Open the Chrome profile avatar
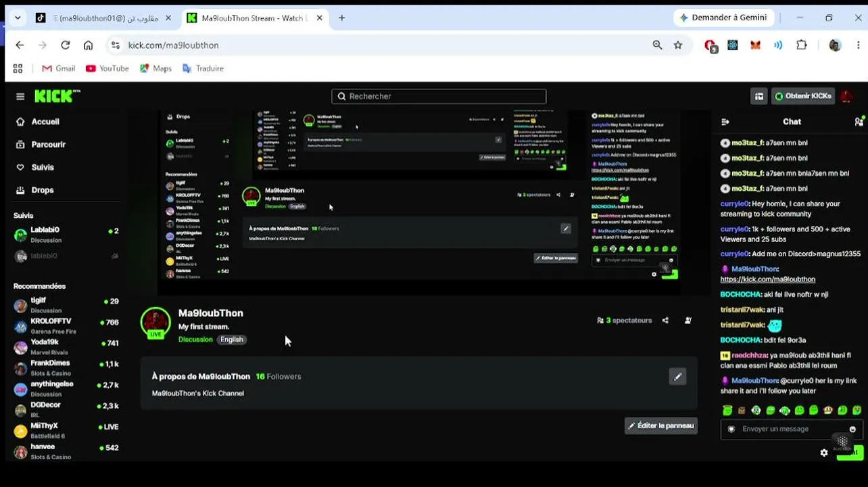This screenshot has width=868, height=487. 835,45
